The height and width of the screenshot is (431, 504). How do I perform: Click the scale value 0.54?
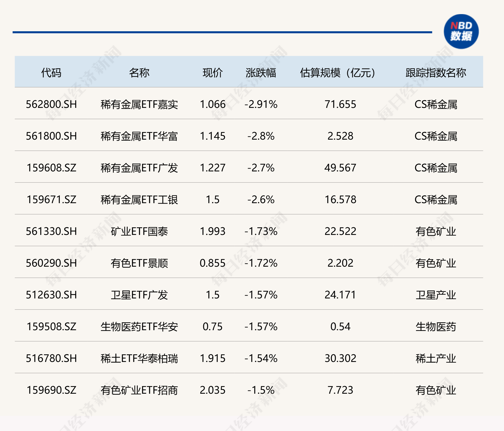pos(340,327)
